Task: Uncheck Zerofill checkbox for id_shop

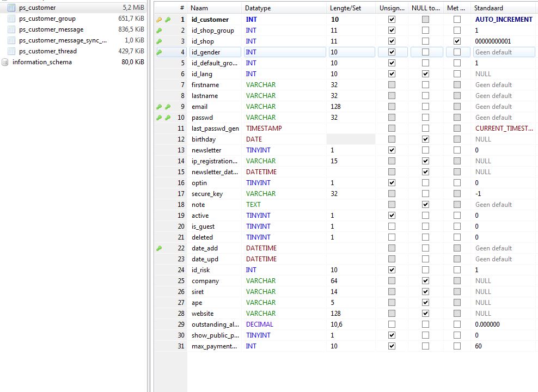Action: 457,41
